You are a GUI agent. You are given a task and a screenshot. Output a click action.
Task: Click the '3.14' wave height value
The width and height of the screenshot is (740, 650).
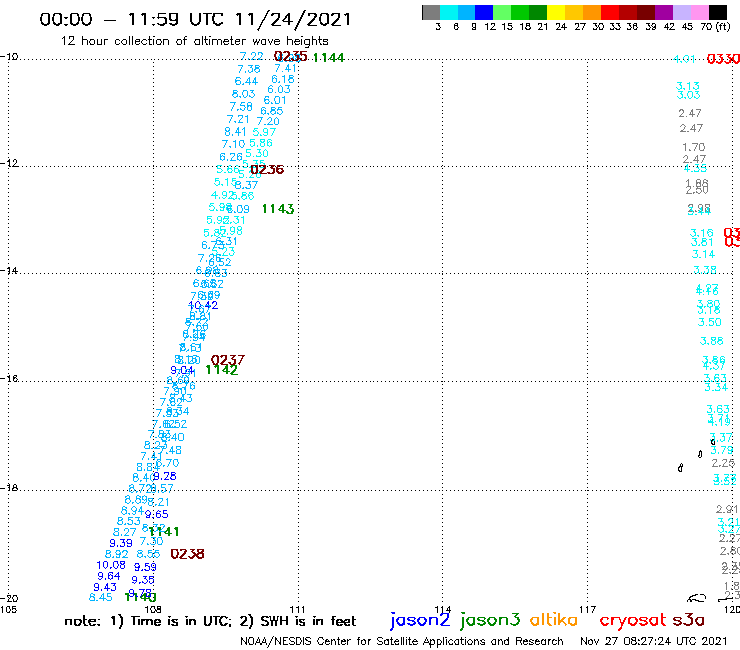703,254
